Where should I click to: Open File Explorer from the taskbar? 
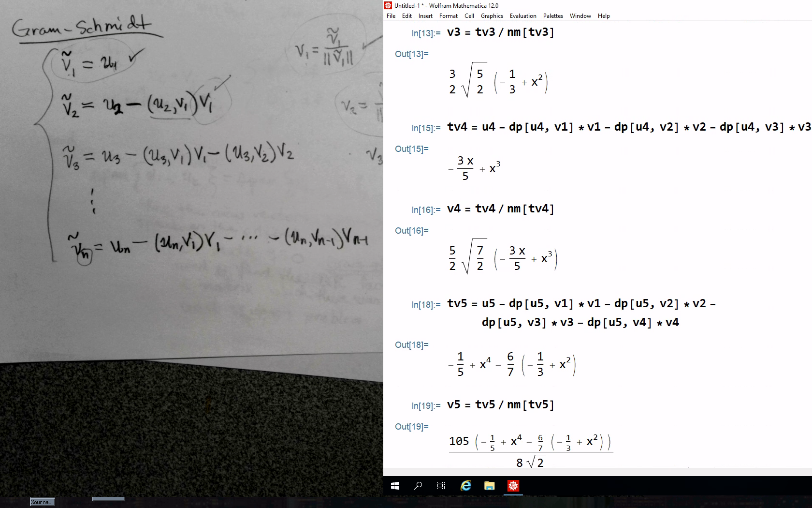tap(489, 486)
